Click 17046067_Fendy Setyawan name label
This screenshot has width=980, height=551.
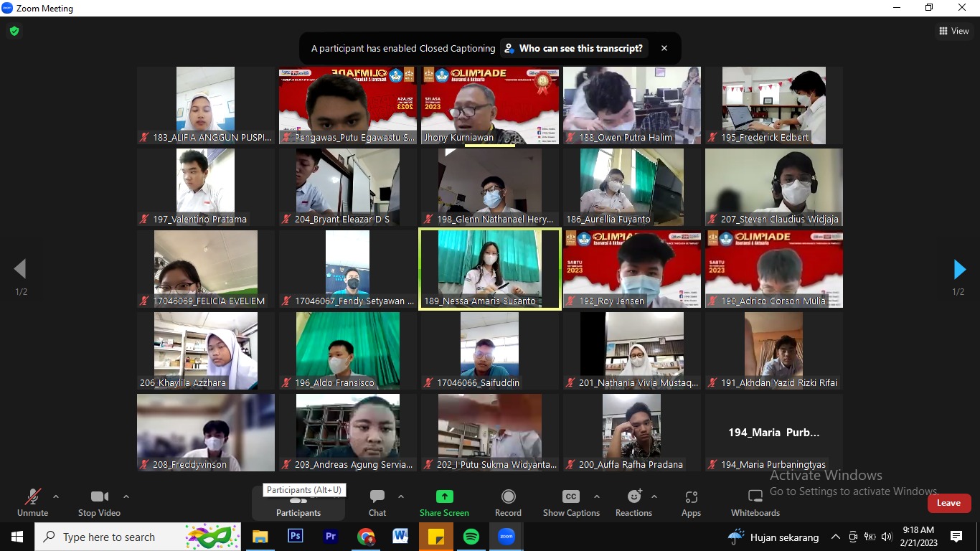pos(349,301)
